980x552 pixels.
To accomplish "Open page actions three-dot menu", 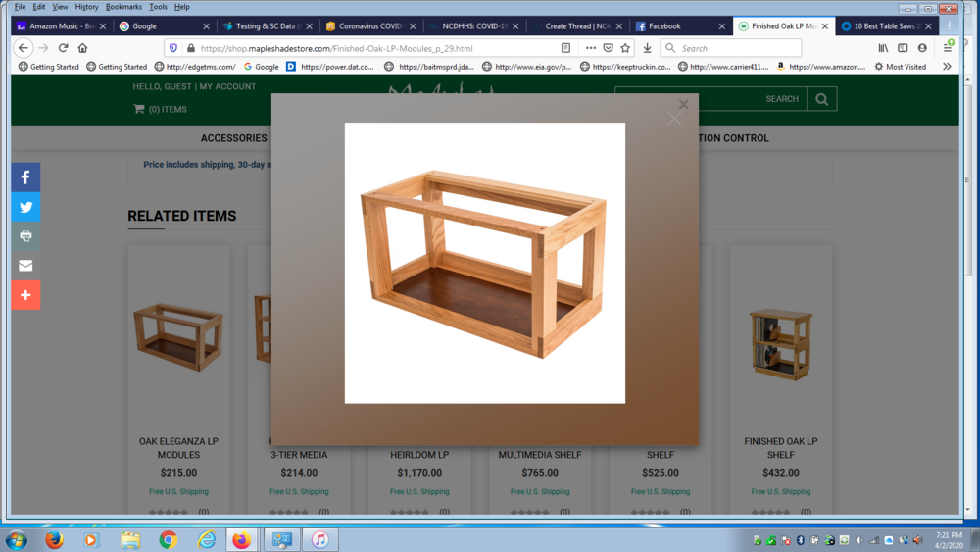I will [x=591, y=48].
